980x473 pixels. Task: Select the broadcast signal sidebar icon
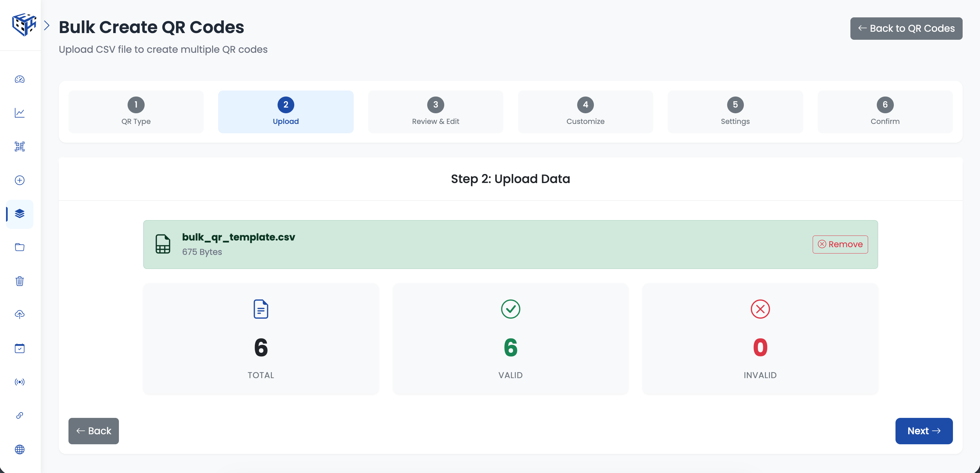[x=19, y=382]
